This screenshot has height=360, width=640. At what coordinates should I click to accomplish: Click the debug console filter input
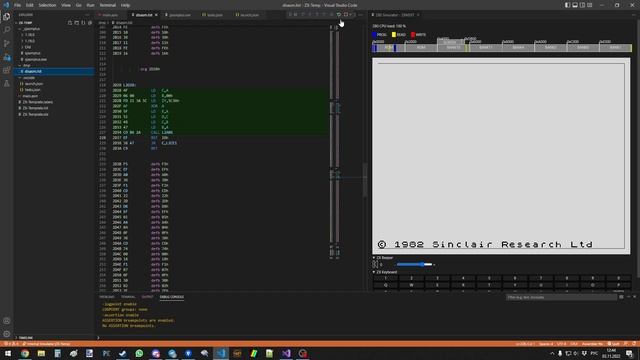(561, 297)
